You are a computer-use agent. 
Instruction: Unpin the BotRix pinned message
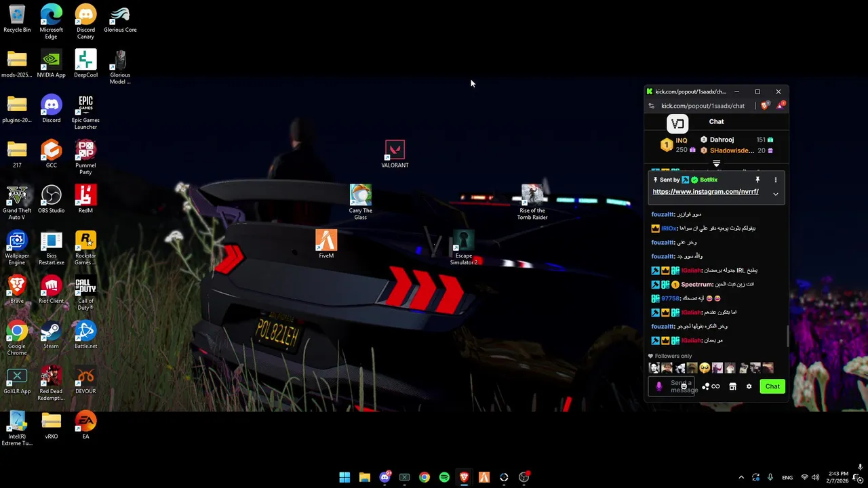757,180
